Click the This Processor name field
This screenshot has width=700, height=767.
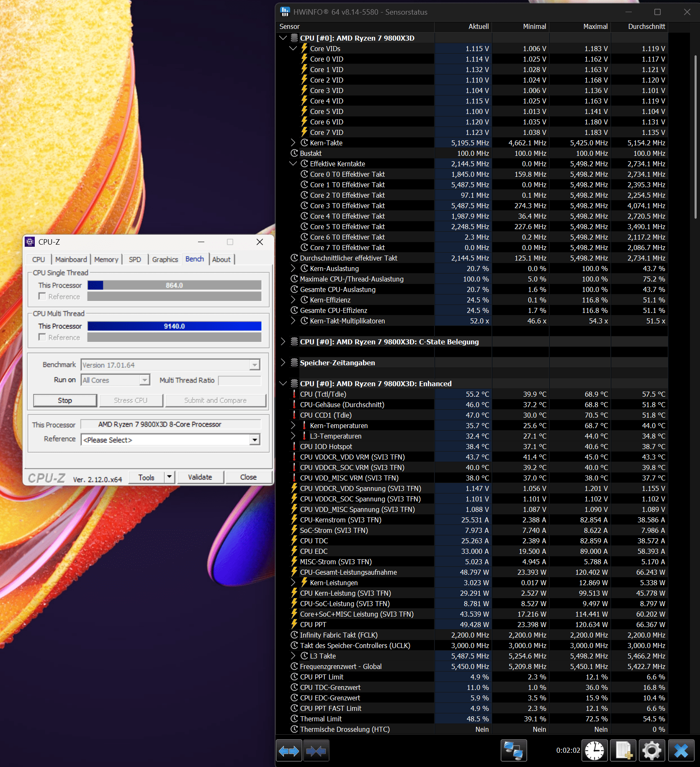point(171,424)
